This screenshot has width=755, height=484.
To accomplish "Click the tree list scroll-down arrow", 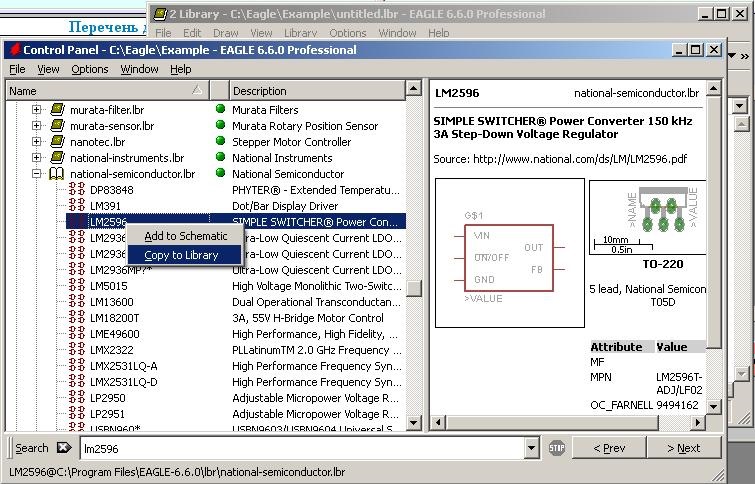I will point(414,422).
